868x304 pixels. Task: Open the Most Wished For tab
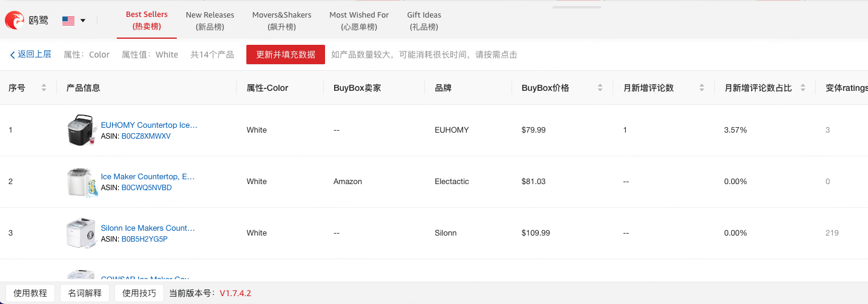coord(359,21)
